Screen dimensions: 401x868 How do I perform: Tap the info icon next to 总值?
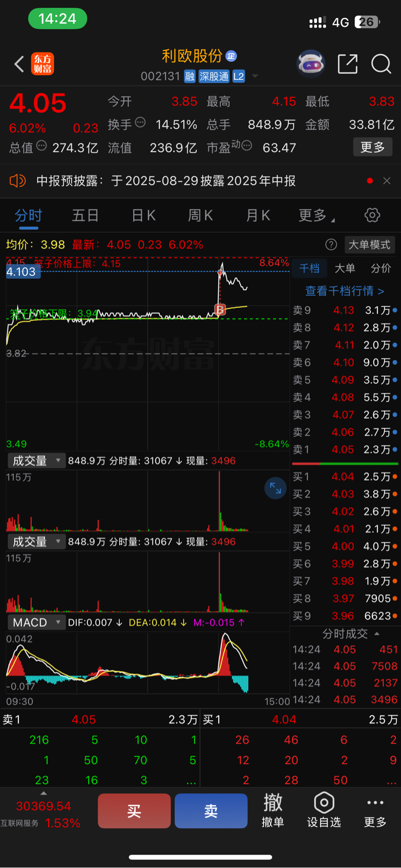41,146
